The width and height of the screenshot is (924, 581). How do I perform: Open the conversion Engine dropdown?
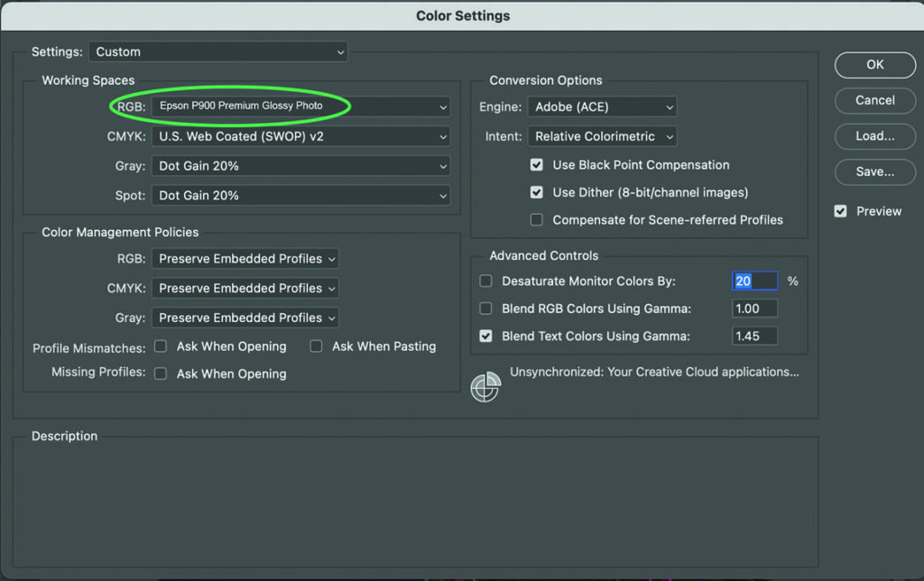602,106
